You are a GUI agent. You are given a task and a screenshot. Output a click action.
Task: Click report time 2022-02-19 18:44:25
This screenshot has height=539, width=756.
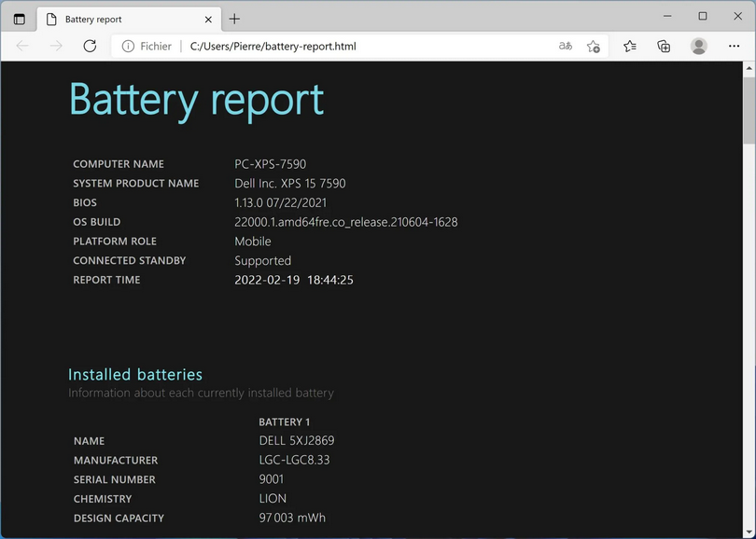tap(294, 280)
